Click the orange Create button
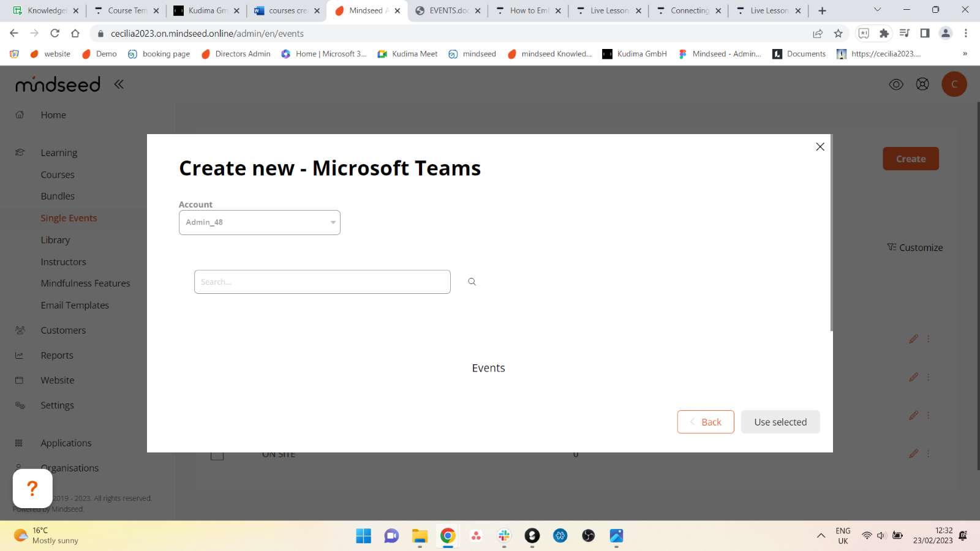This screenshot has width=980, height=551. click(x=911, y=159)
